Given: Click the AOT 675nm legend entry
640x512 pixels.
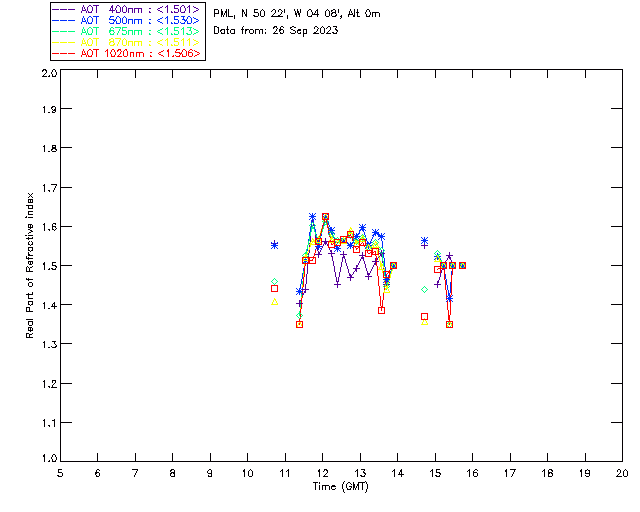Looking at the screenshot, I should tap(127, 31).
